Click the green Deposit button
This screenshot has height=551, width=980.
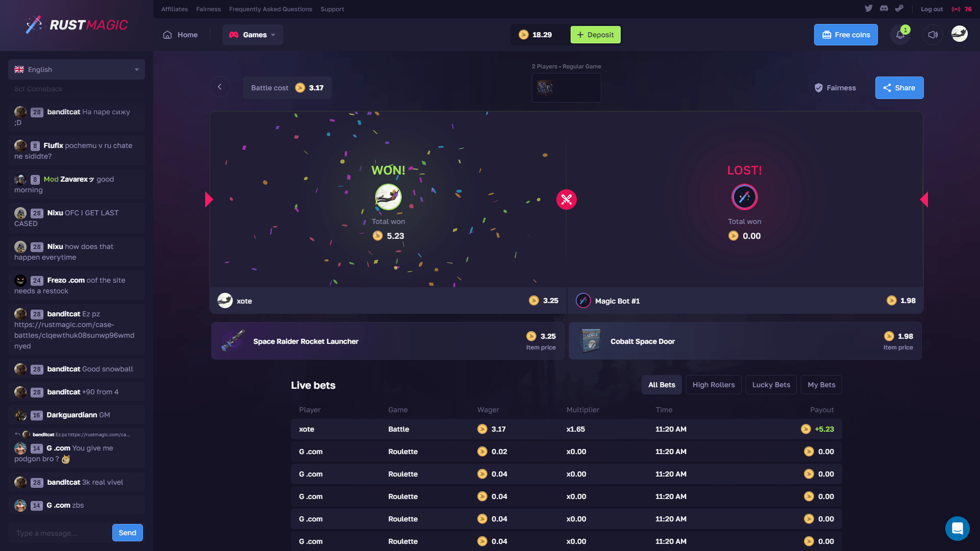pyautogui.click(x=596, y=35)
